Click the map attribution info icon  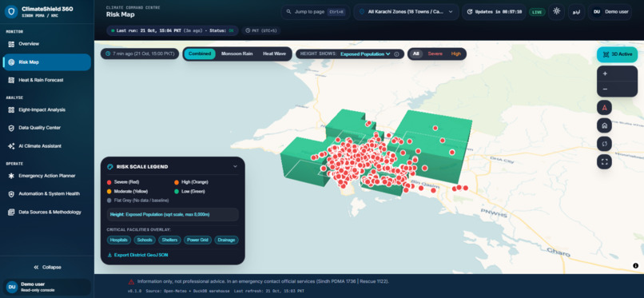[635, 266]
